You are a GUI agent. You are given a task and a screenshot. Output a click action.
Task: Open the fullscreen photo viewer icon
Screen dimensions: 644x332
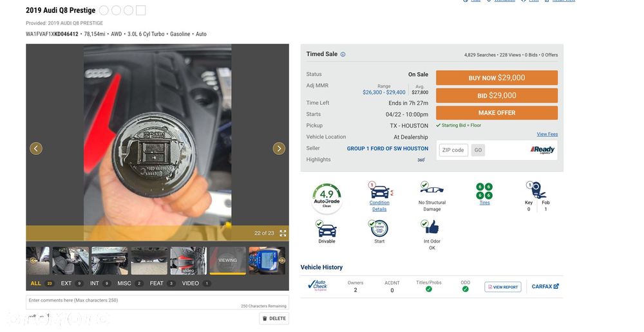pyautogui.click(x=283, y=233)
